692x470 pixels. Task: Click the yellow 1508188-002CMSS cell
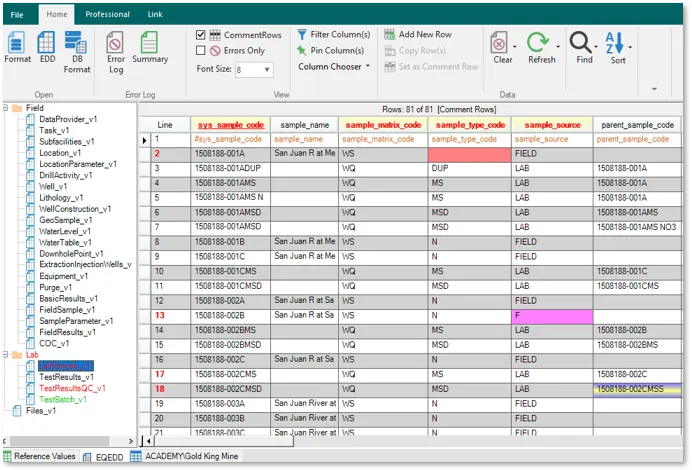click(x=638, y=390)
